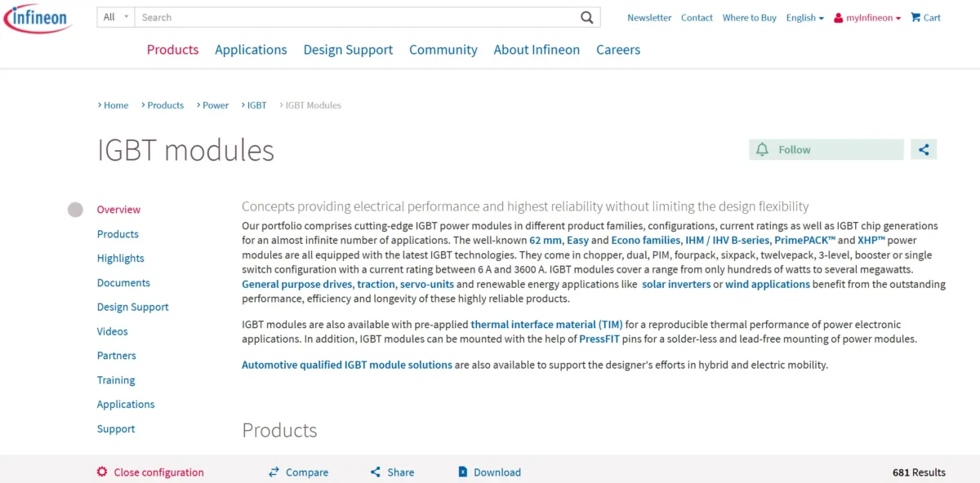Jump to Design Support side section

(133, 307)
